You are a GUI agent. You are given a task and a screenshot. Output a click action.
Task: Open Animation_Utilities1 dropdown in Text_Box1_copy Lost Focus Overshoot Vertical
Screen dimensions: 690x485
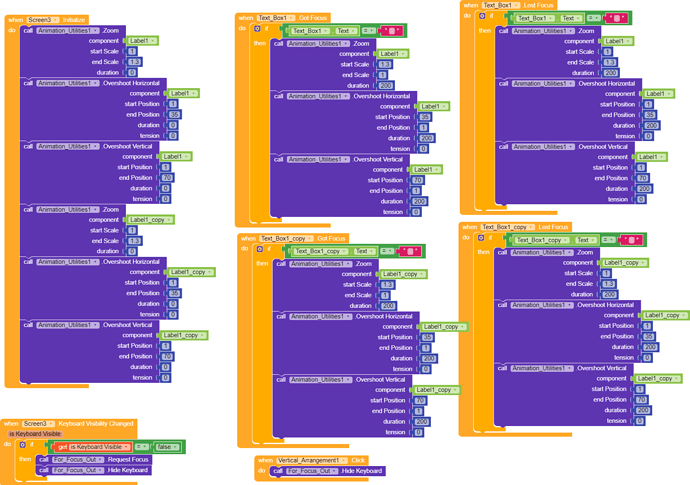pos(542,368)
